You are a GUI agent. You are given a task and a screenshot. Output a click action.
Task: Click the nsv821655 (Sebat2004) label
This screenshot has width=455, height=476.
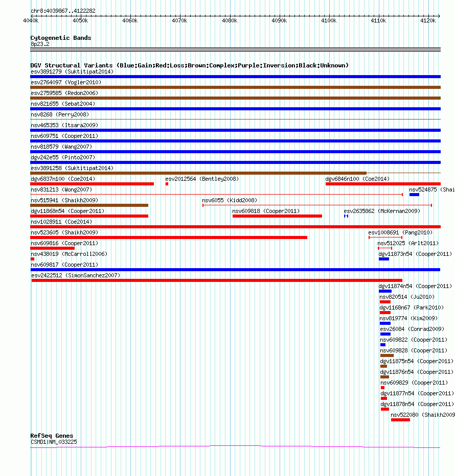click(x=63, y=104)
